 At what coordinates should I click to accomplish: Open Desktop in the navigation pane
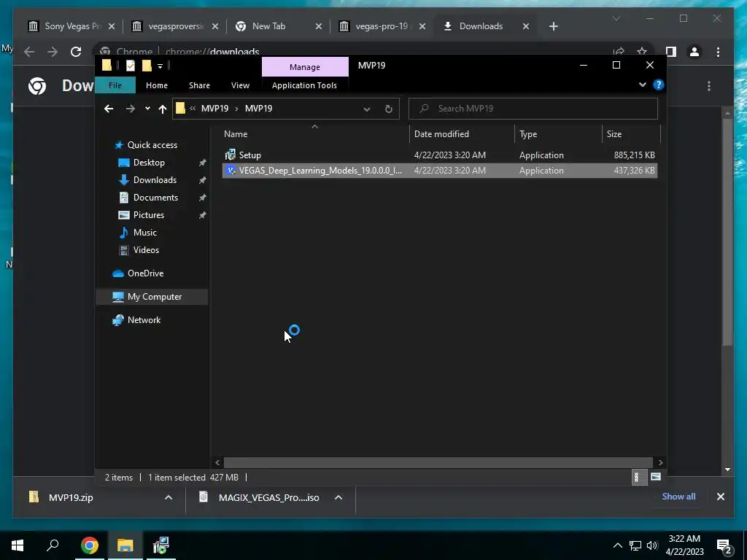coord(149,163)
